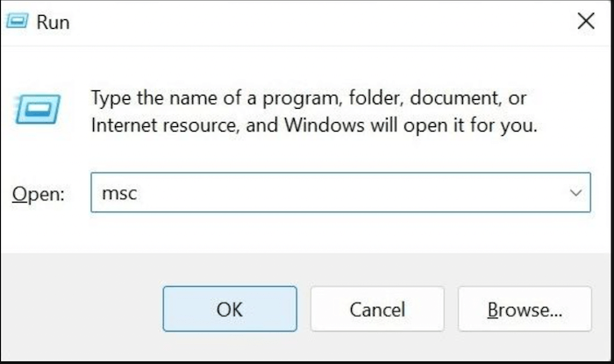This screenshot has height=364, width=614.
Task: Click the small Run icon in title bar
Action: [18, 21]
